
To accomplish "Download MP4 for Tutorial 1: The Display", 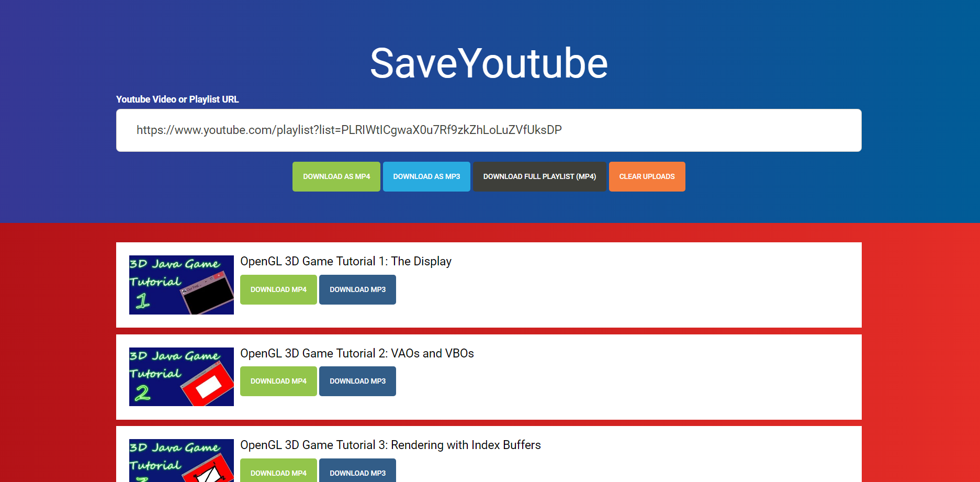I will click(x=278, y=289).
